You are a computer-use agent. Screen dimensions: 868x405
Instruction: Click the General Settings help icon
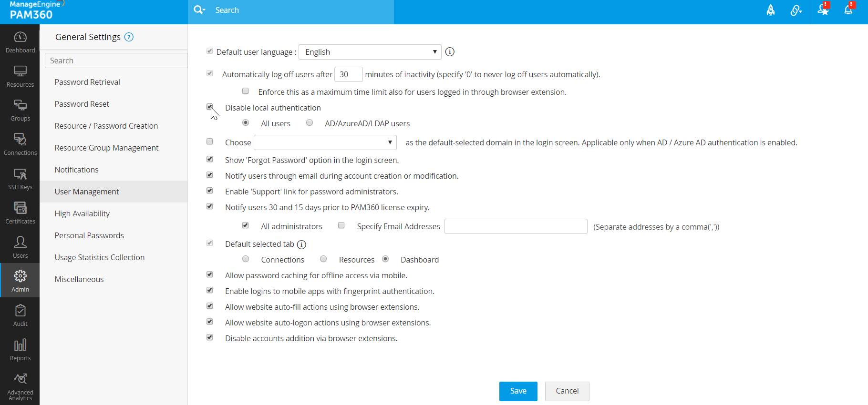point(129,37)
